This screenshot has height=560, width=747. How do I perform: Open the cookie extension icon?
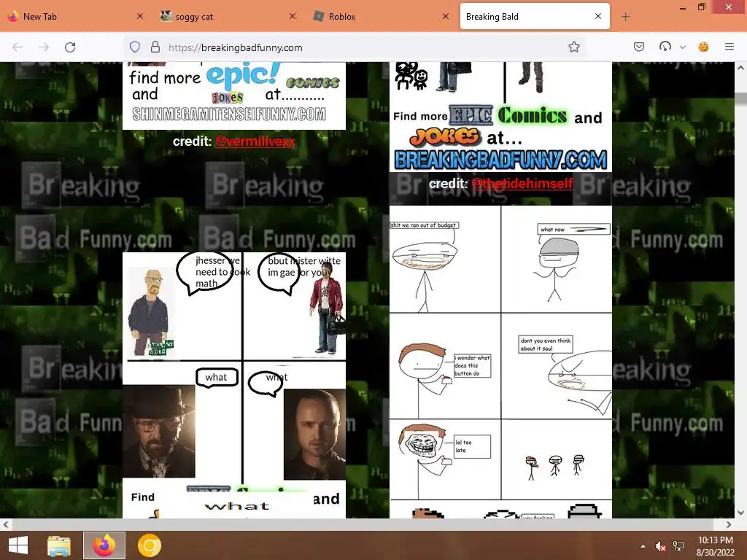[x=703, y=47]
